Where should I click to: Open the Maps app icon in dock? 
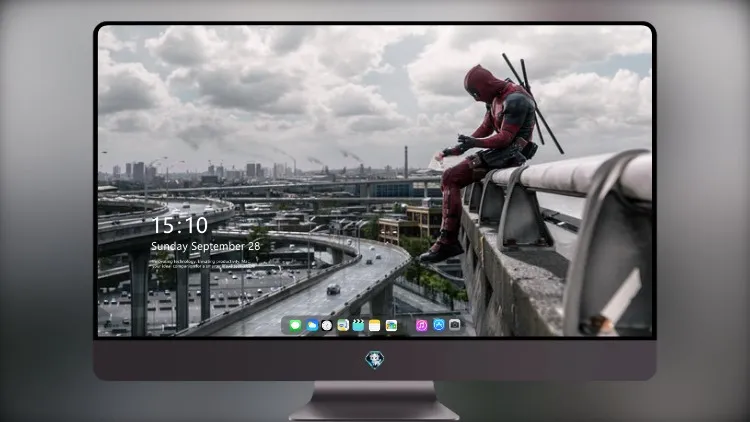(x=343, y=326)
